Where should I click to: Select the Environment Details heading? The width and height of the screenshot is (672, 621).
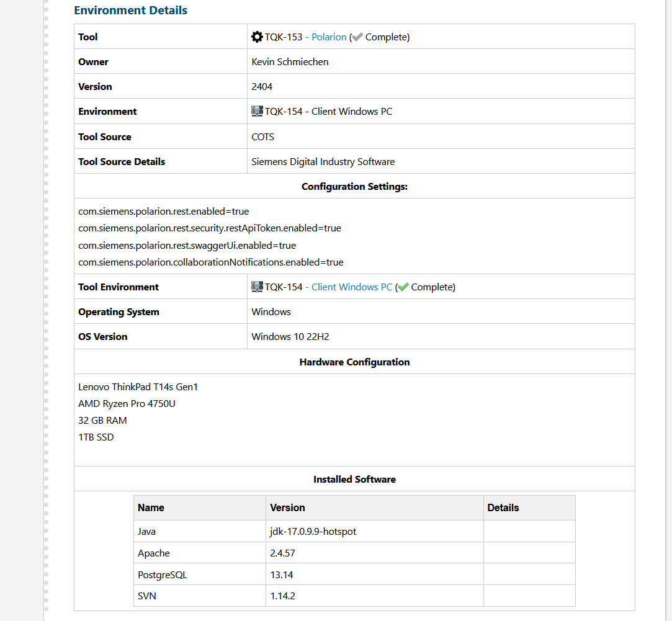click(130, 10)
